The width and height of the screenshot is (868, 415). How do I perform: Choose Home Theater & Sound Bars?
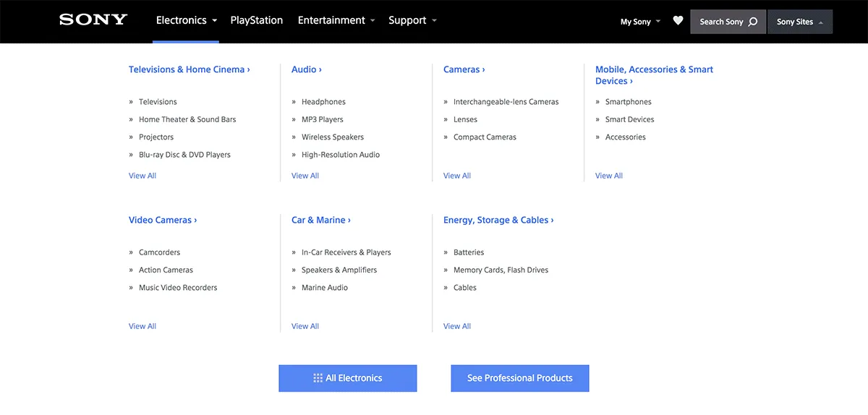[x=187, y=119]
